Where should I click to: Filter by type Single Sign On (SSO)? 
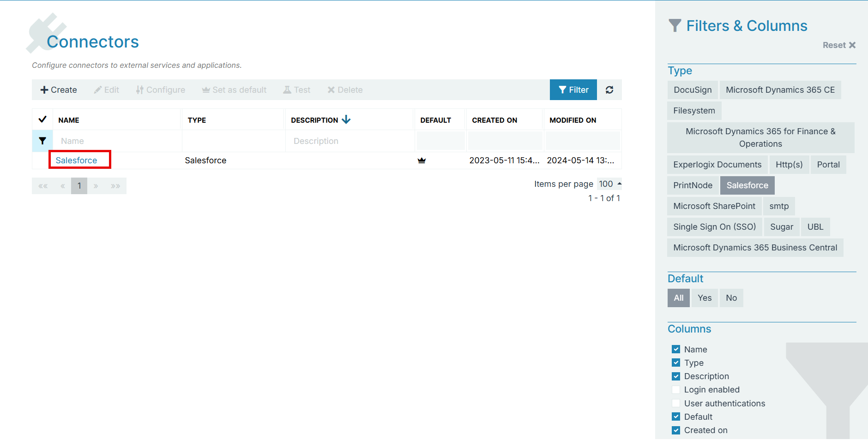tap(714, 227)
